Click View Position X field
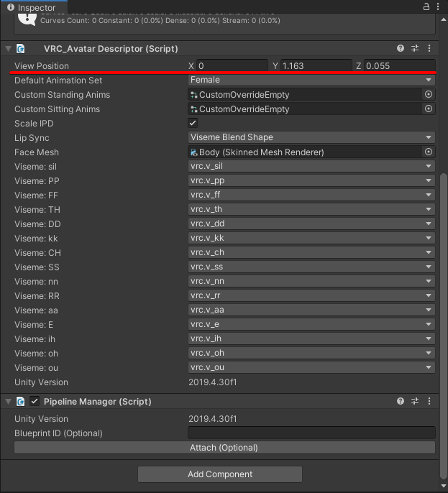Screen dimensions: 448x493 tap(232, 65)
